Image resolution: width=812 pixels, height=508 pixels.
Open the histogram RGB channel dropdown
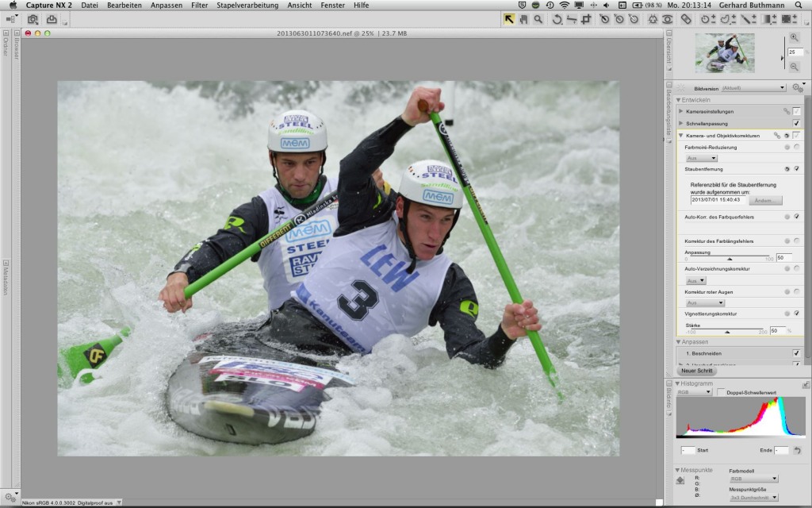click(x=694, y=392)
